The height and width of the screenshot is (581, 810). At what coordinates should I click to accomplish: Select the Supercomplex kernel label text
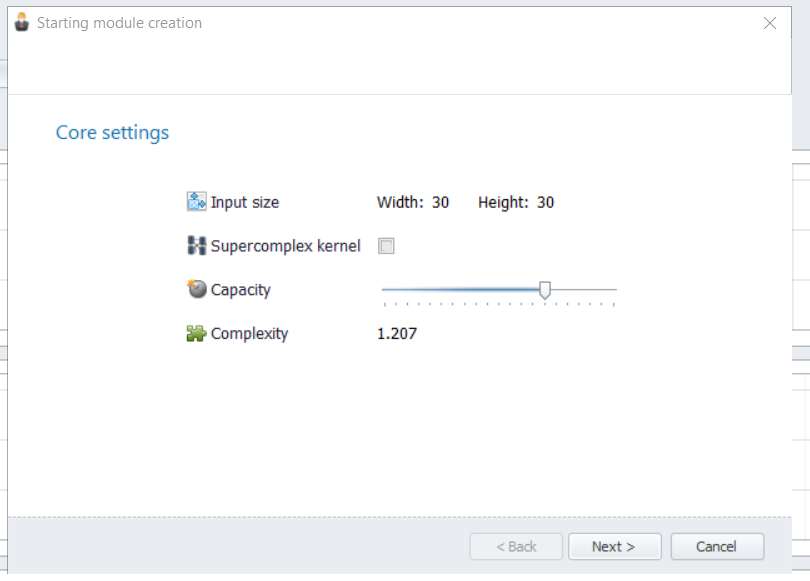(x=286, y=246)
